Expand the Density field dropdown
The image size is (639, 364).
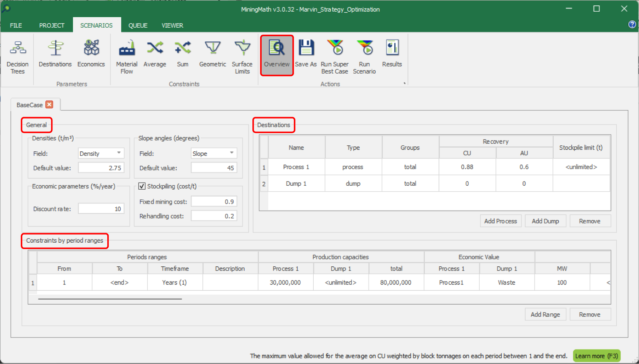[x=119, y=153]
